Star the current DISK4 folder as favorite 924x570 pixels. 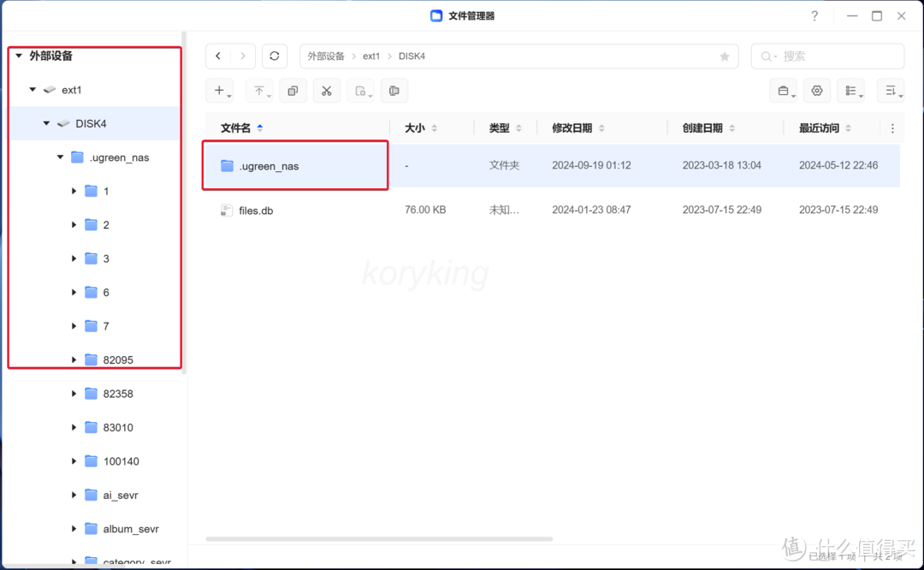tap(723, 56)
